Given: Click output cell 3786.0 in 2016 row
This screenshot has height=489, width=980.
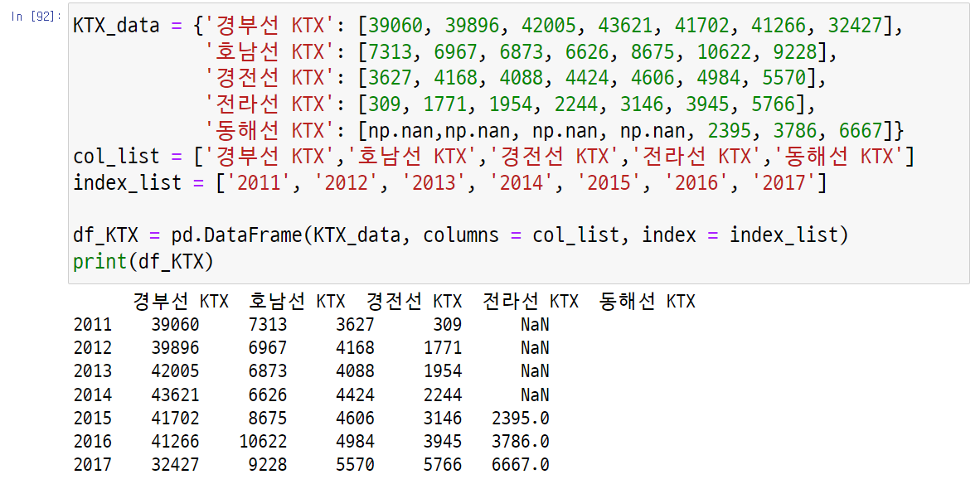Looking at the screenshot, I should 520,442.
